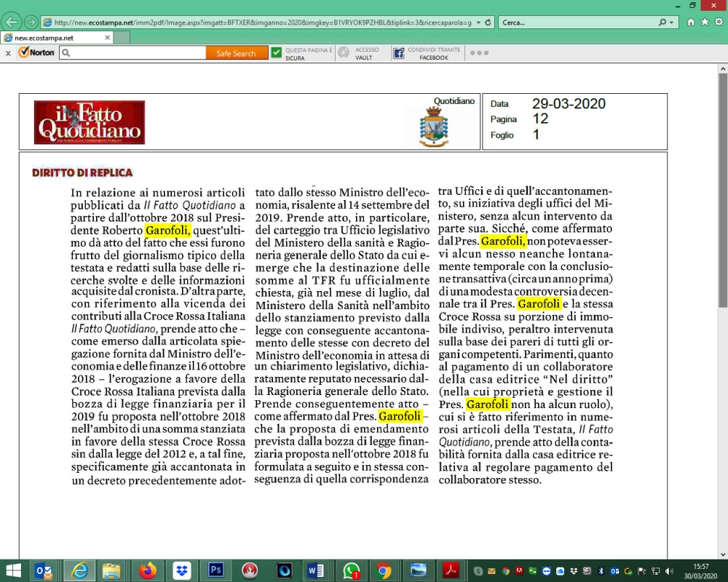Click the Norton Safe Search input box
Image resolution: width=728 pixels, height=582 pixels.
click(132, 53)
